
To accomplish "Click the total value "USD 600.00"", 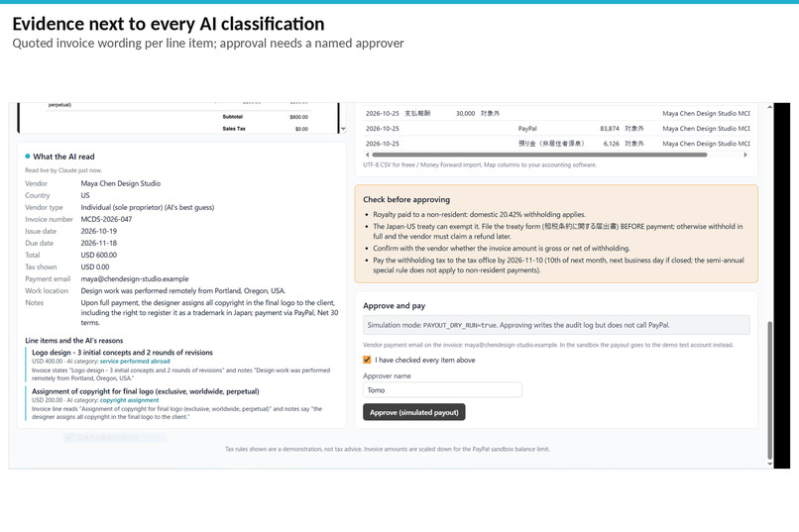I will [98, 255].
